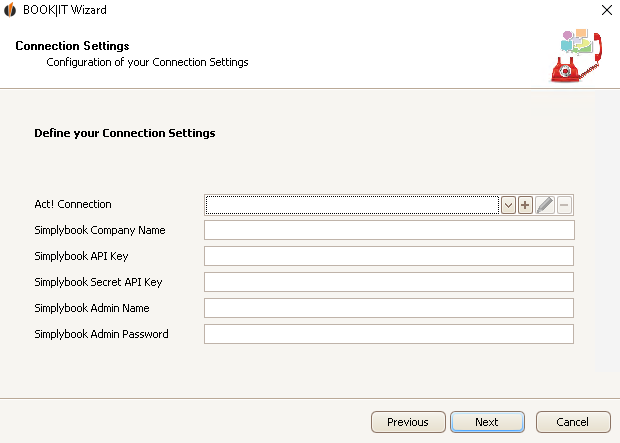Remove the Act! connection with minus icon

tap(564, 205)
